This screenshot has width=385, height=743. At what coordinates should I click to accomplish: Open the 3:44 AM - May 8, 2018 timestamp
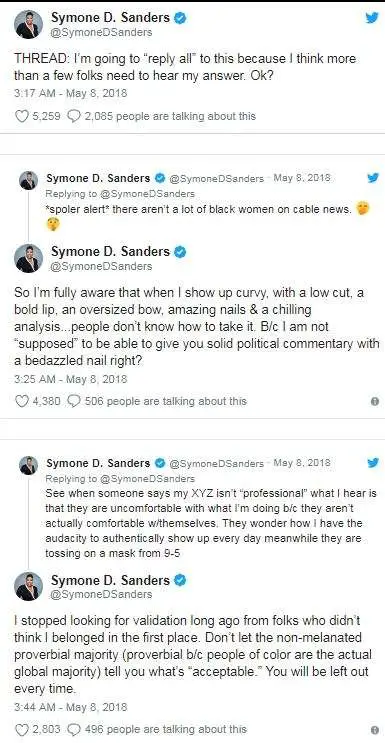coord(71,707)
